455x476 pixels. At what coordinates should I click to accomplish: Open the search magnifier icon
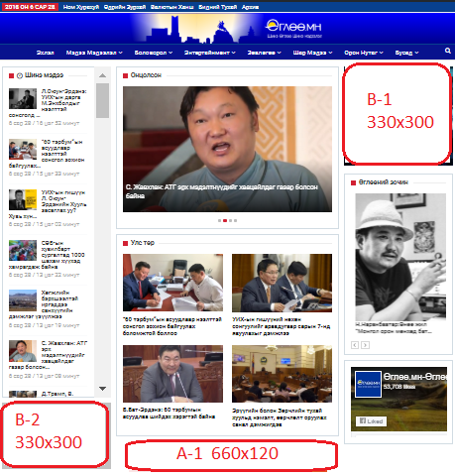447,51
